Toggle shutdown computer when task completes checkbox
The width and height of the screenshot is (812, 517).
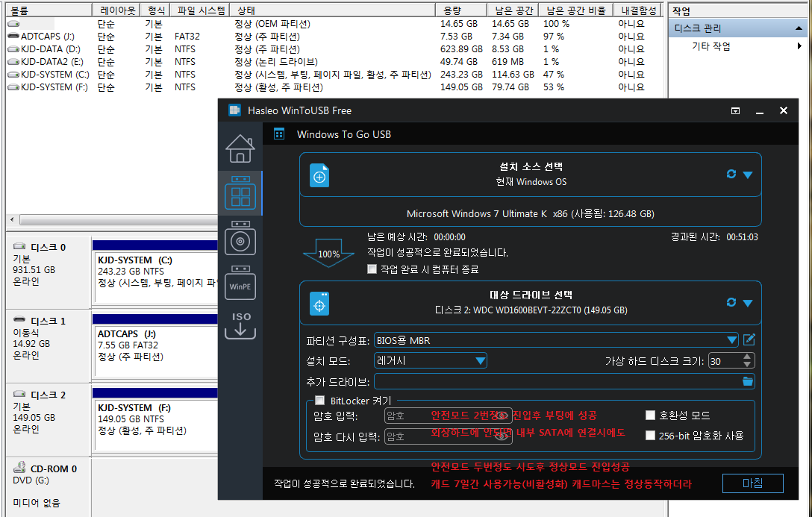[x=372, y=269]
